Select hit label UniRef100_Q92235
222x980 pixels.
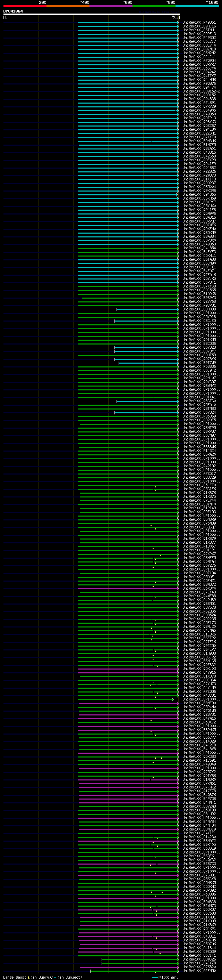199,619
